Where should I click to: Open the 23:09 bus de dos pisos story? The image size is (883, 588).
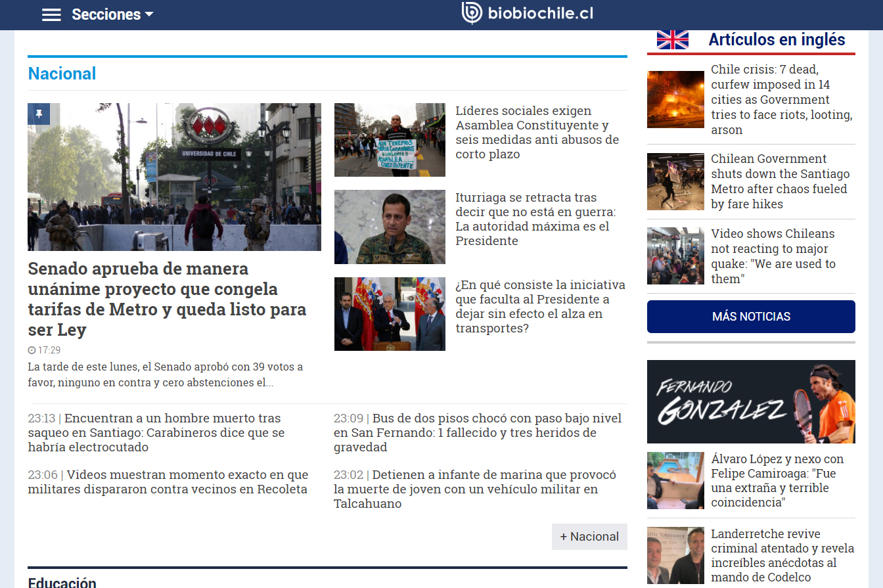coord(478,433)
